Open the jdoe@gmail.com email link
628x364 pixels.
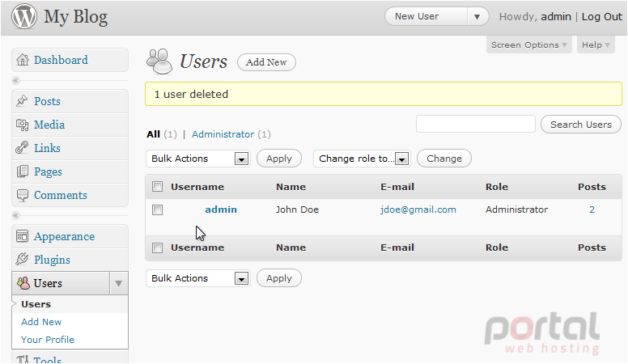tap(418, 210)
